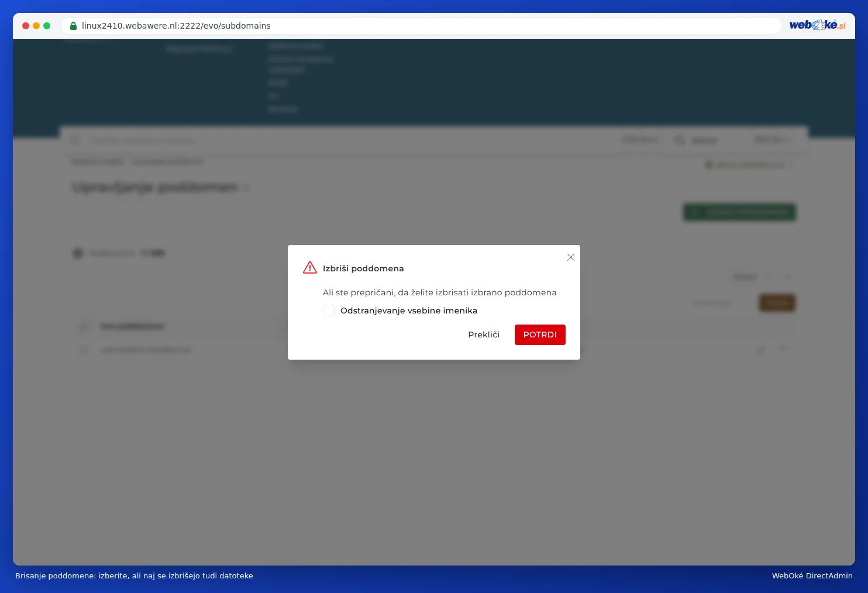Viewport: 868px width, 593px height.
Task: Focus the address bar showing linux2410.webawere.nl URL
Action: pyautogui.click(x=421, y=26)
